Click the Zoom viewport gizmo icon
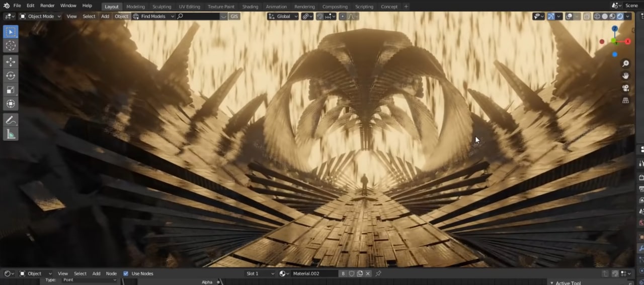644x285 pixels. click(625, 63)
